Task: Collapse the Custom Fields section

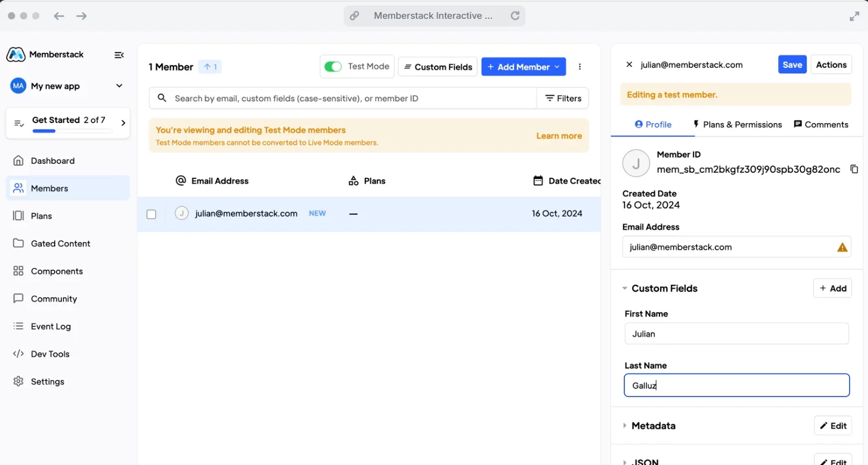Action: (x=624, y=288)
